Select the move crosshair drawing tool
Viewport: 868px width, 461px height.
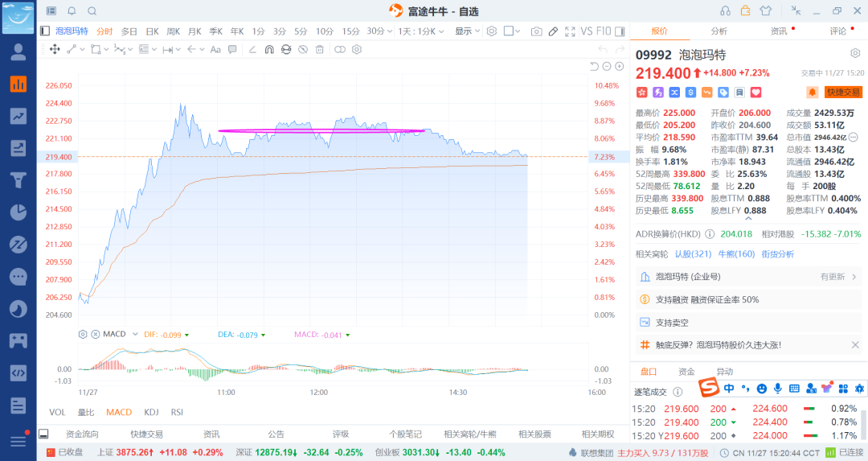(55, 49)
